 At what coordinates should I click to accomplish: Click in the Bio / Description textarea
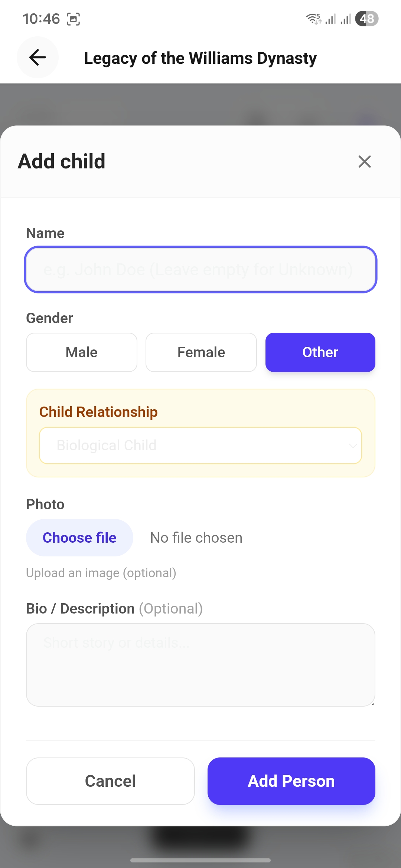pyautogui.click(x=200, y=665)
